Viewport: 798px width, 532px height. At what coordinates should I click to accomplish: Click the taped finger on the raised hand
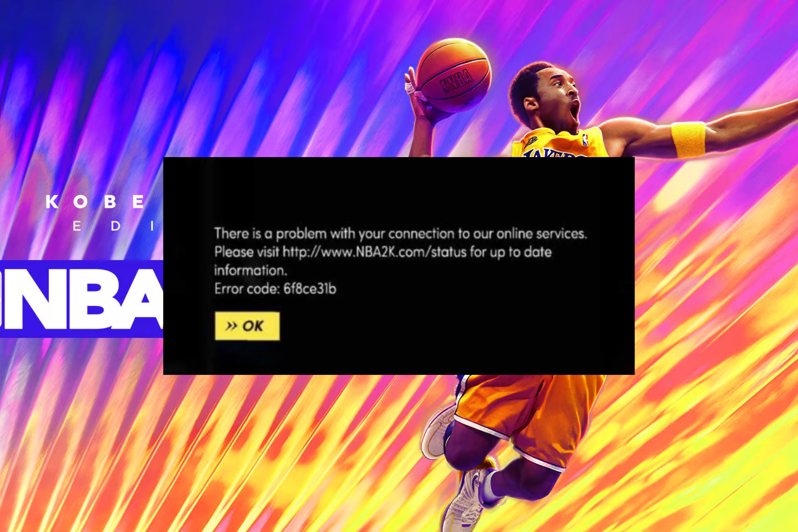pos(410,88)
